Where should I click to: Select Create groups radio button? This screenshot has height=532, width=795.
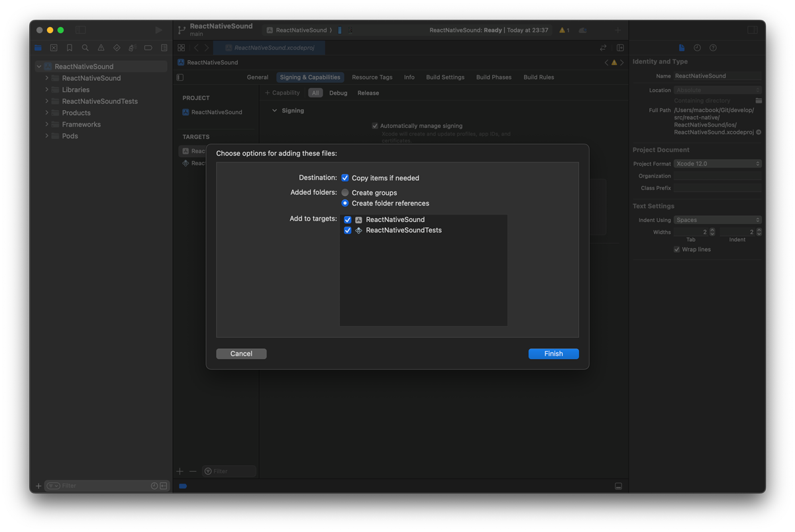pyautogui.click(x=345, y=192)
